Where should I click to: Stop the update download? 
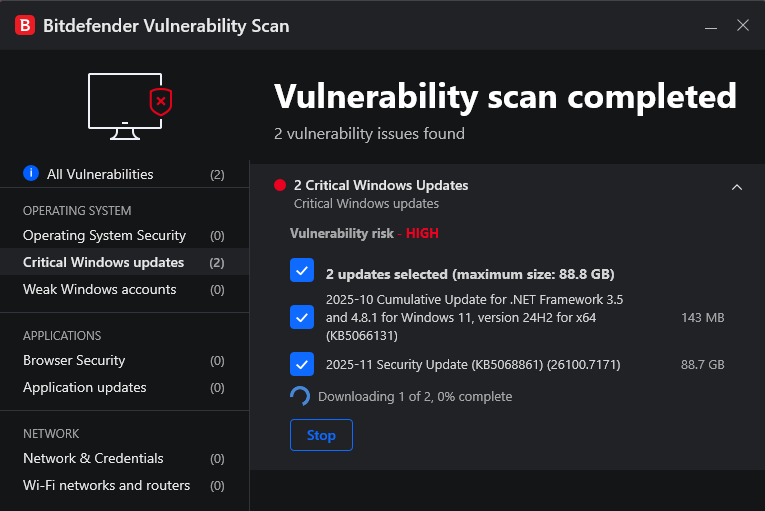[x=321, y=435]
